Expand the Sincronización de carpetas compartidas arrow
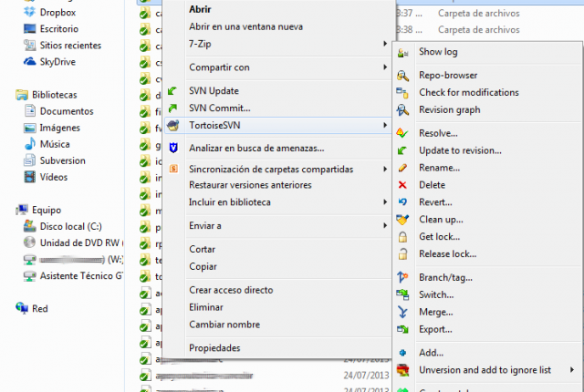This screenshot has height=392, width=584. click(385, 170)
